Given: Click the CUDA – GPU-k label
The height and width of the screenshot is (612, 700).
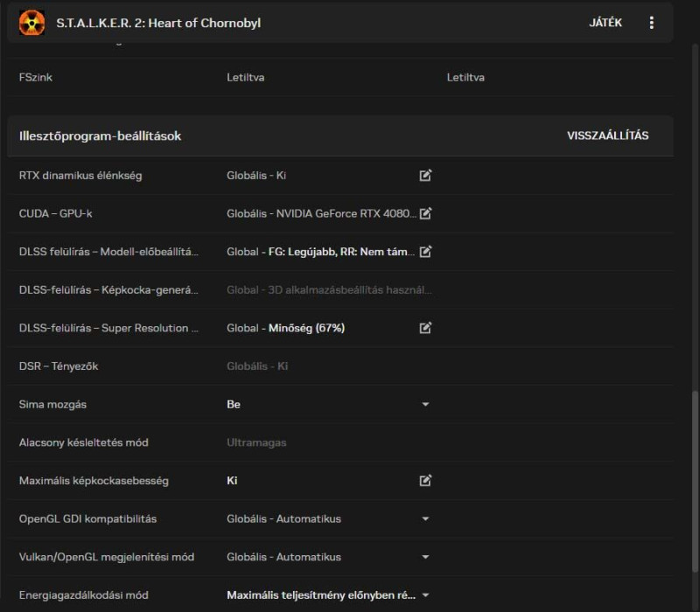Looking at the screenshot, I should (56, 213).
